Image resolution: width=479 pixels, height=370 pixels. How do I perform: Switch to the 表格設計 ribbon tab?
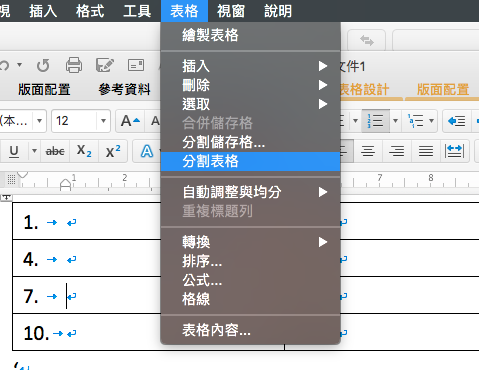364,90
